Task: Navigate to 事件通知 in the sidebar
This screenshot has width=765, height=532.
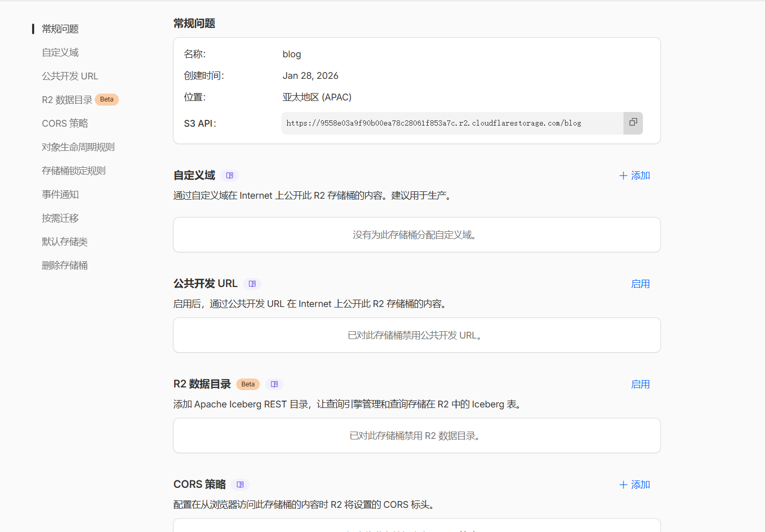Action: [60, 194]
